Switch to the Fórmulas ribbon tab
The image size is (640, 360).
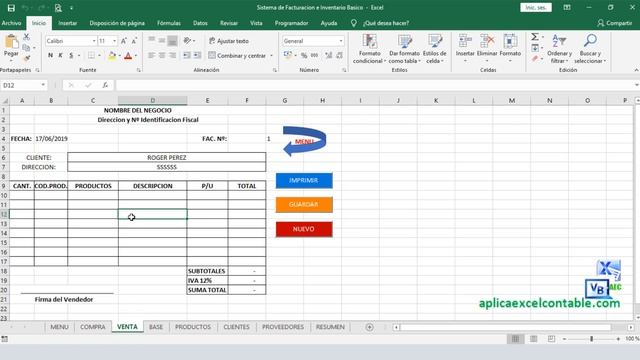coord(169,23)
